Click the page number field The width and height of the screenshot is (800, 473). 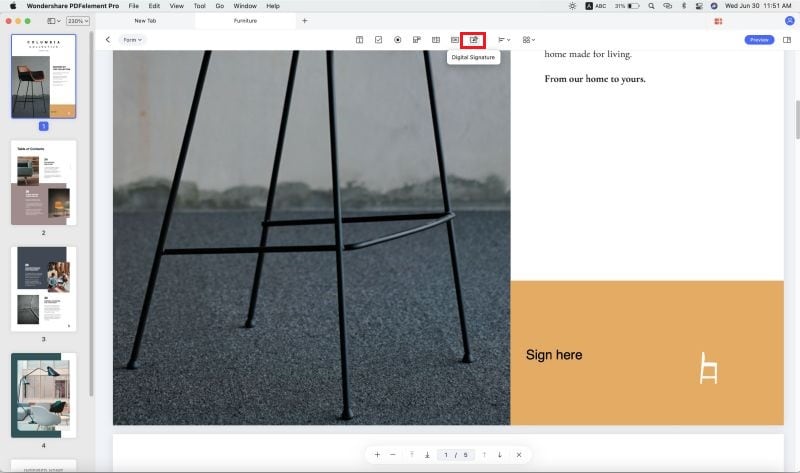pyautogui.click(x=456, y=455)
